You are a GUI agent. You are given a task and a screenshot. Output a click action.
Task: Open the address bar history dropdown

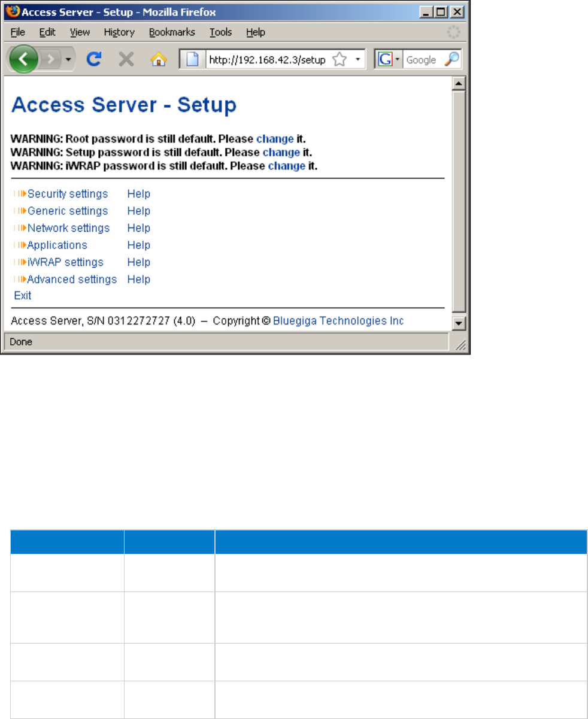tap(357, 60)
